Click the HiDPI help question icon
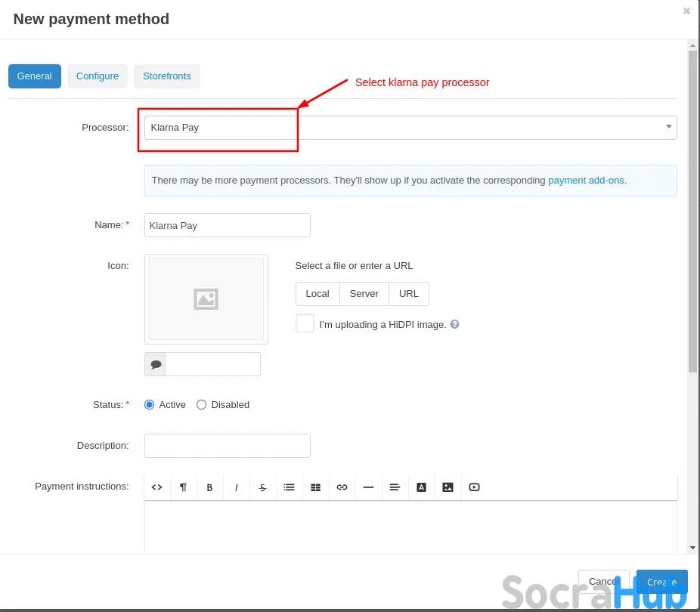 click(454, 324)
